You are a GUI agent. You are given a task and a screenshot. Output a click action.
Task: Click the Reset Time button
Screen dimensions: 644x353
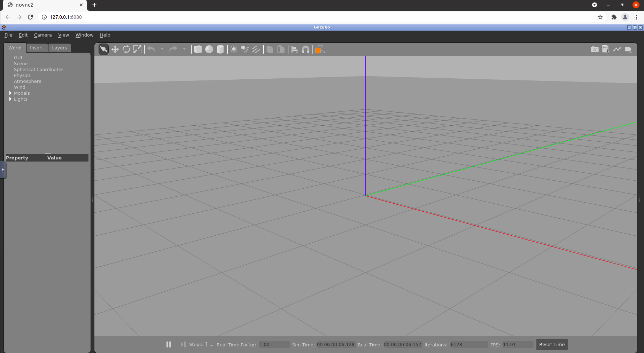pyautogui.click(x=552, y=344)
